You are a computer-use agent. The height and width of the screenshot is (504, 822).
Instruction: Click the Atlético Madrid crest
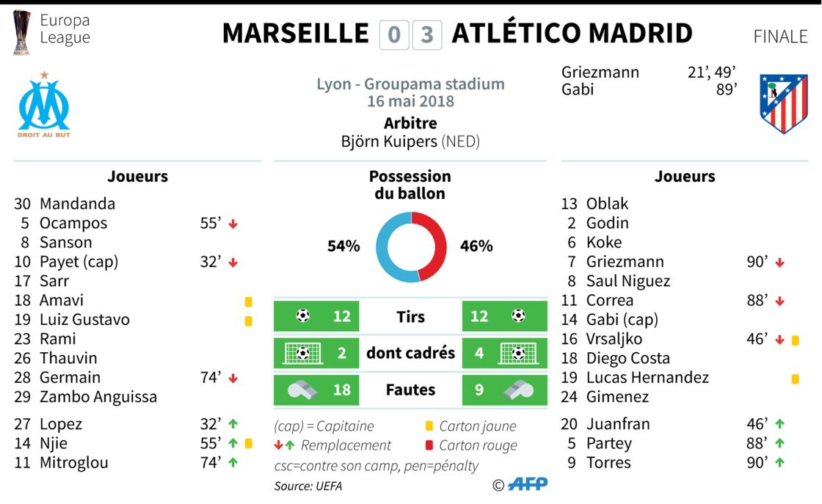784,103
